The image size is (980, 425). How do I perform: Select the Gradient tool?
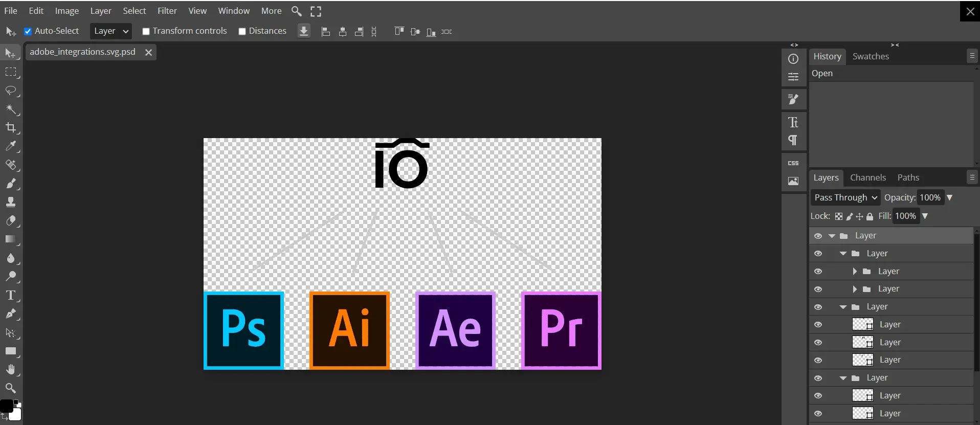coord(11,239)
